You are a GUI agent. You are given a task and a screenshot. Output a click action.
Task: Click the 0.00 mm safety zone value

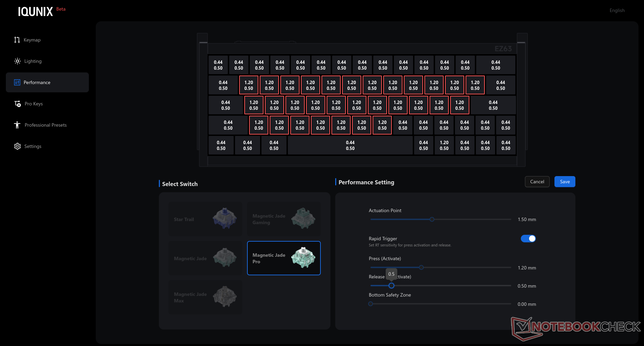pos(527,304)
